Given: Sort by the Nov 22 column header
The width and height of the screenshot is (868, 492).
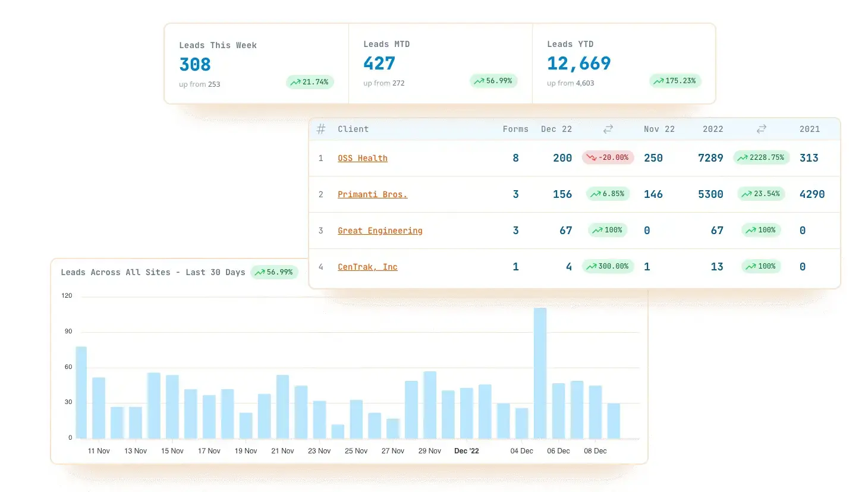Looking at the screenshot, I should (659, 129).
